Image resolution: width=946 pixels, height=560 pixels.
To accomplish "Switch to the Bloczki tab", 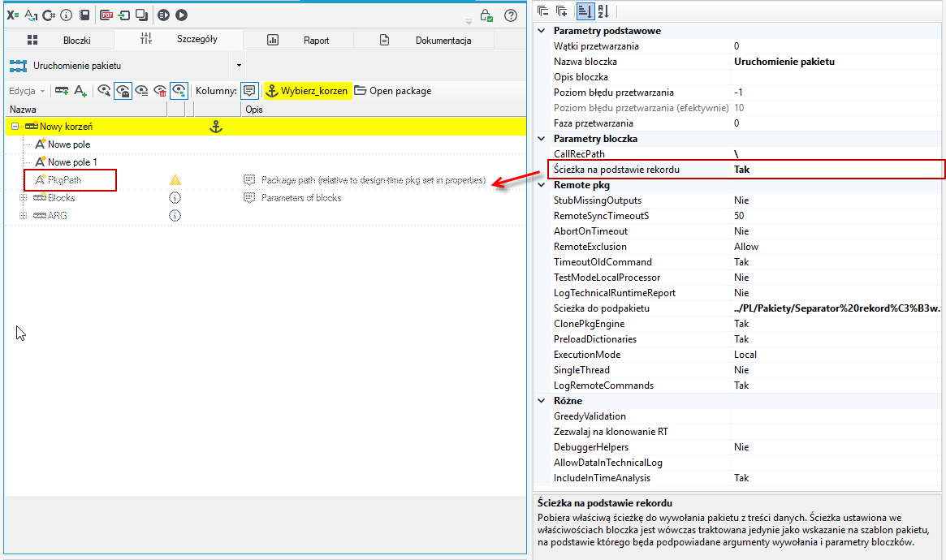I will coord(59,41).
